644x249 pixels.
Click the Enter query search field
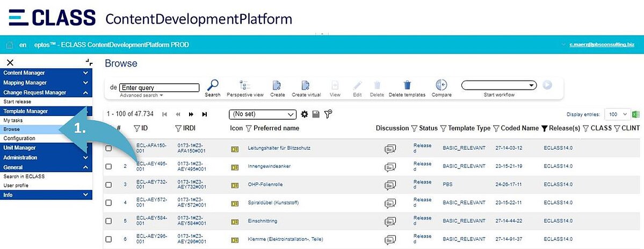tap(160, 87)
